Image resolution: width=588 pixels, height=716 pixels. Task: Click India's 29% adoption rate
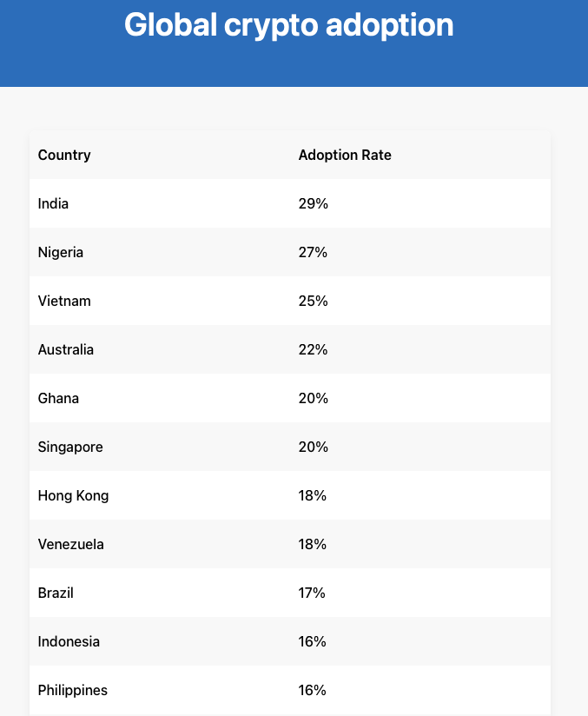(x=313, y=204)
